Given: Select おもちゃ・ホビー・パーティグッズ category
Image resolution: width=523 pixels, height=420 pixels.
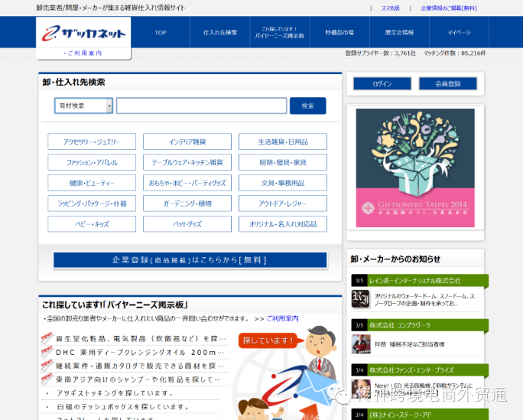Looking at the screenshot, I should [x=187, y=183].
